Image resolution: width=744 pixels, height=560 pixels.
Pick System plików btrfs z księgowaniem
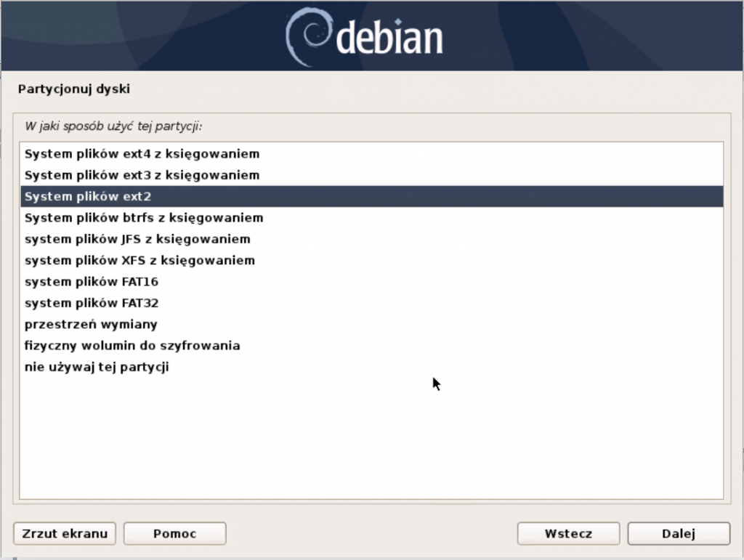(143, 218)
